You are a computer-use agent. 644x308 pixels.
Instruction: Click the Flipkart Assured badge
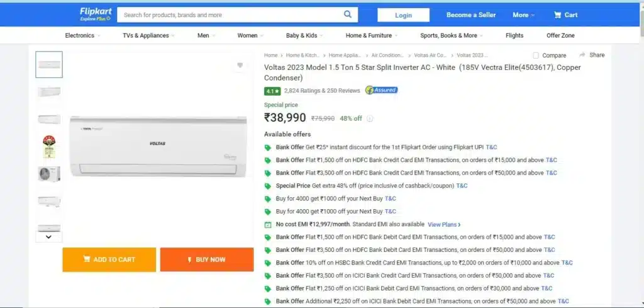point(382,90)
